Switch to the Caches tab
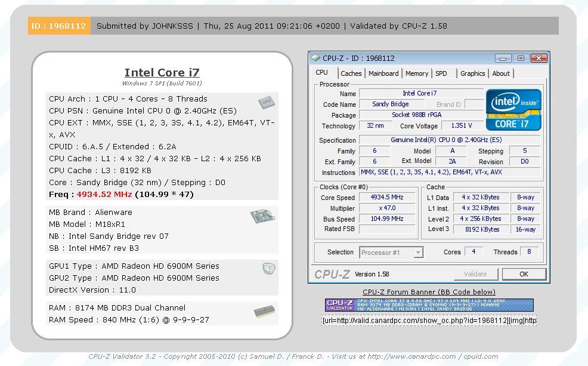Screen dimensions: 588x366 [351, 73]
